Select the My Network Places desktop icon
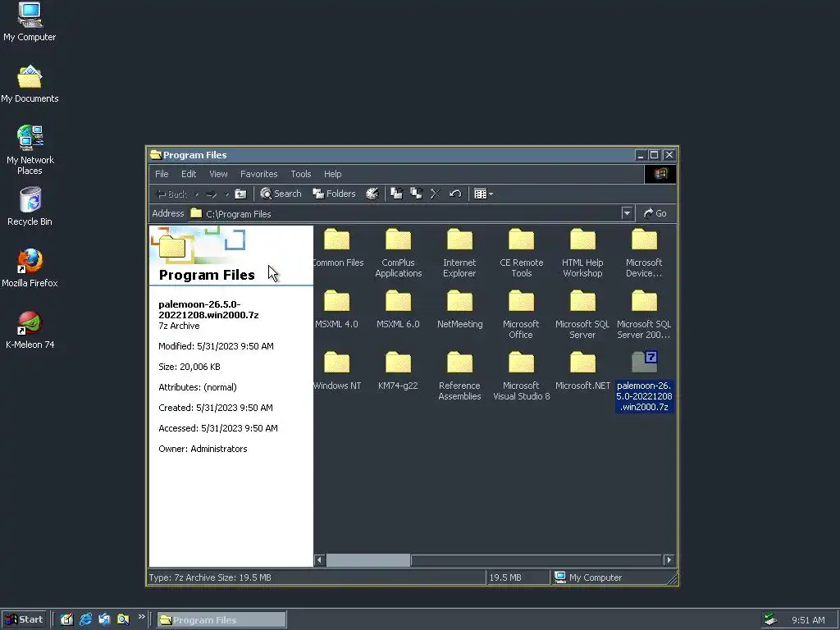Screen dimensions: 840x630 pyautogui.click(x=30, y=150)
